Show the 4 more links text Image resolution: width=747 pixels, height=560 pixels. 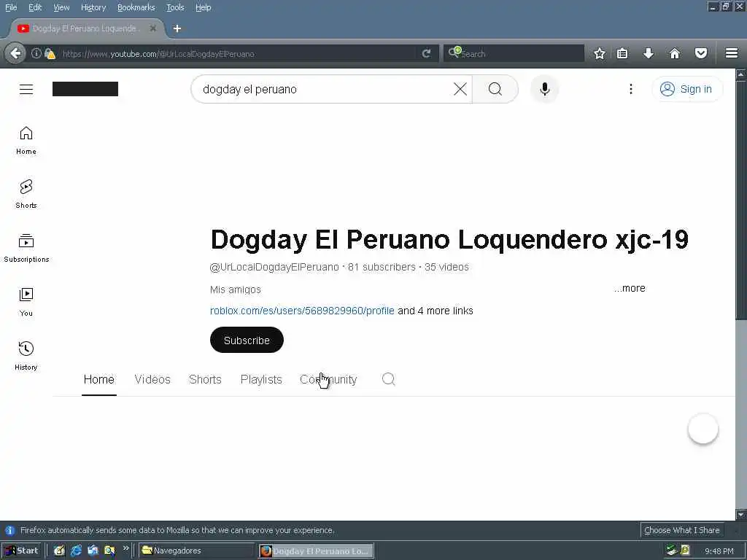click(x=436, y=311)
